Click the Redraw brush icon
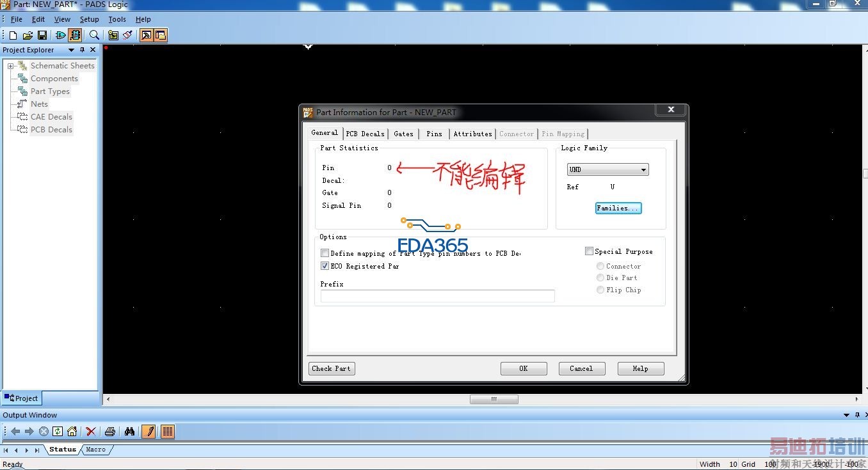 (x=127, y=35)
